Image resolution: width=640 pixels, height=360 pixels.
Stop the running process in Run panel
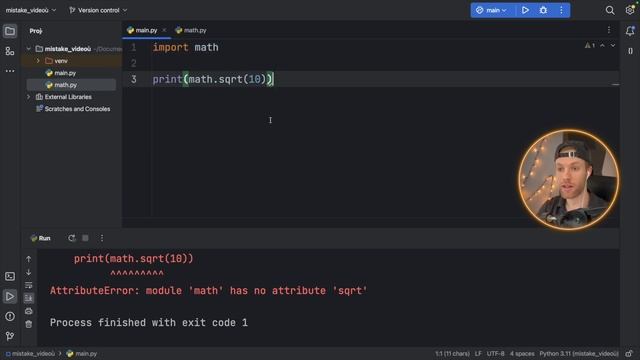(85, 238)
